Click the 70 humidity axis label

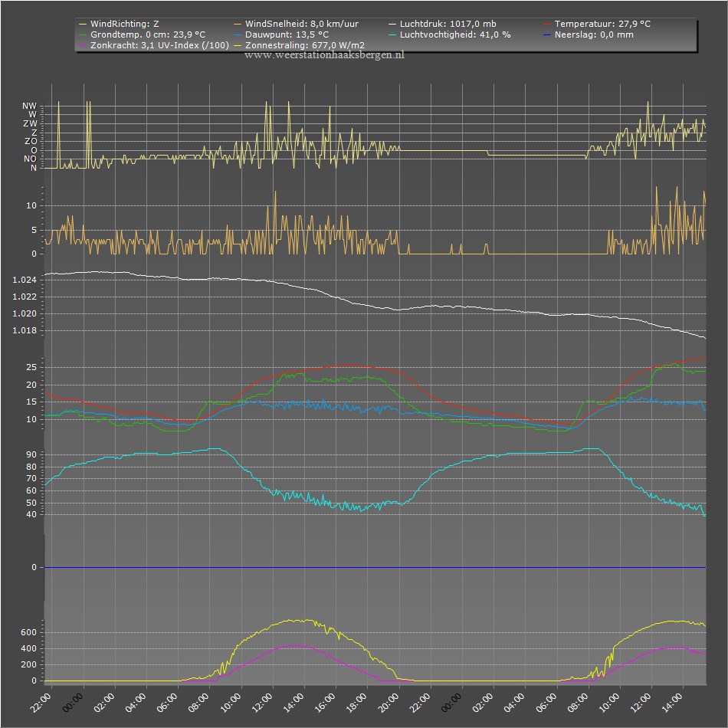pyautogui.click(x=31, y=478)
